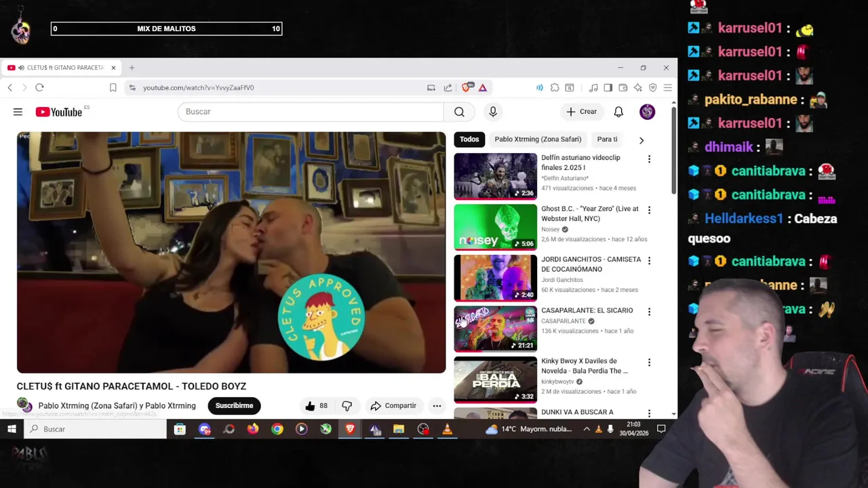
Task: Open File Explorer from the taskbar
Action: pos(399,429)
